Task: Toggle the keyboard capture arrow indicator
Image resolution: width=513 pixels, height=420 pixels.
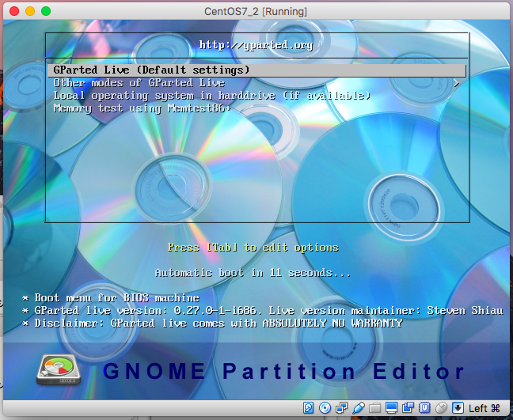Action: [457, 408]
